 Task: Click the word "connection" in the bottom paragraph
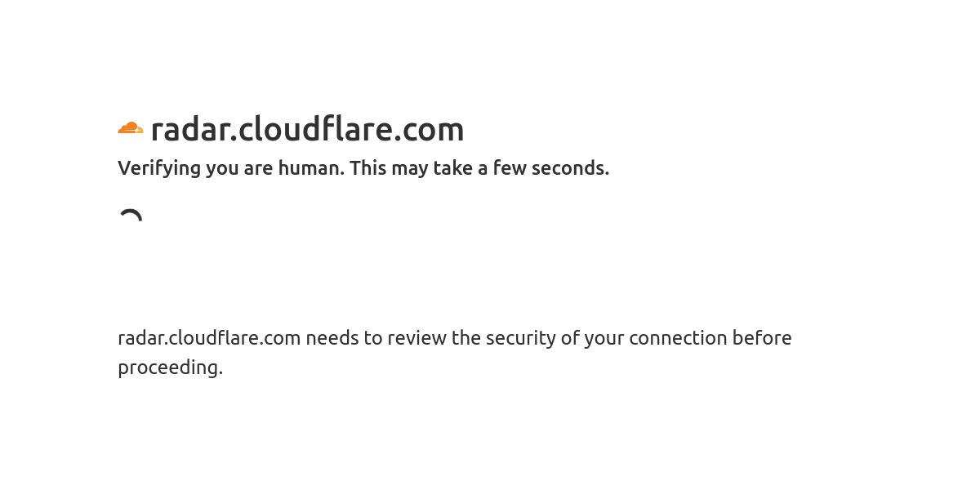(678, 338)
